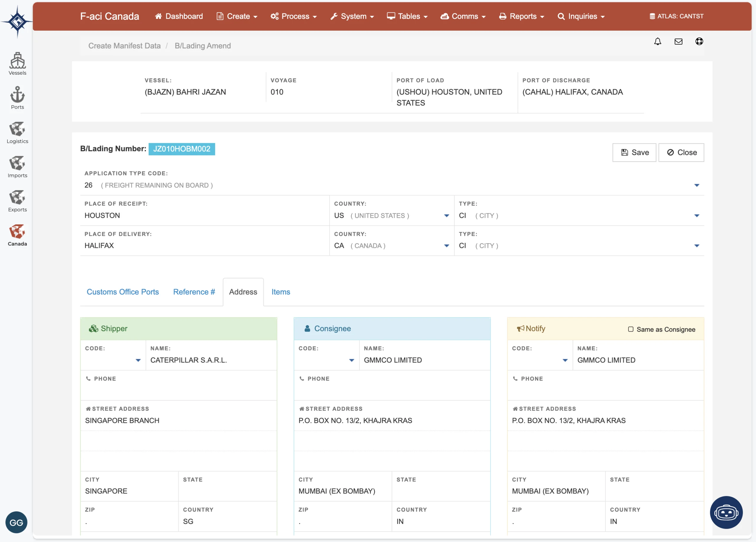The image size is (756, 542).
Task: Click the help lifebuoy icon
Action: pos(699,42)
